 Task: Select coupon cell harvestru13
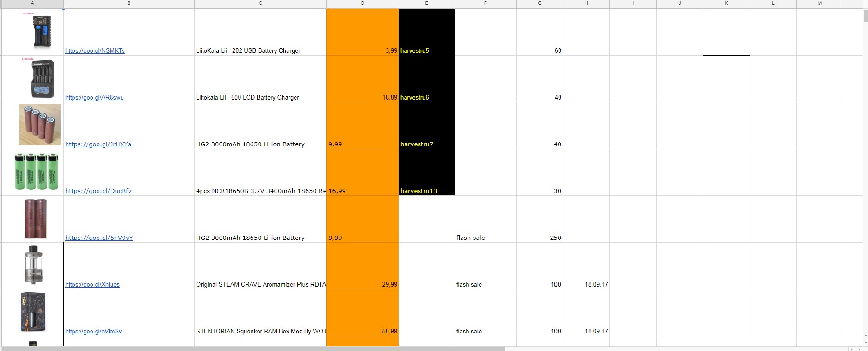click(x=427, y=172)
